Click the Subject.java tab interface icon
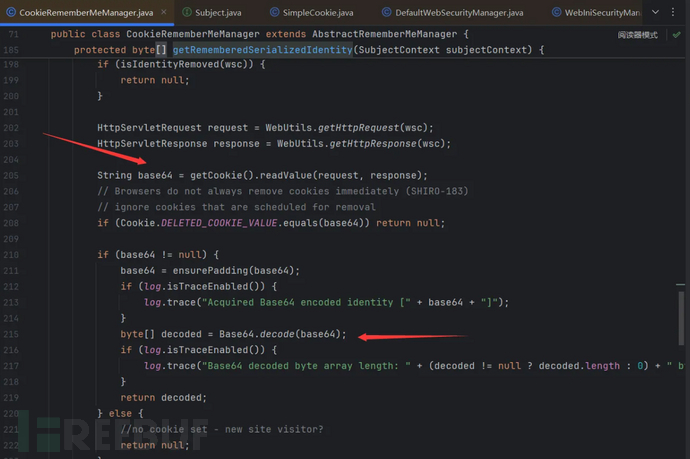 click(189, 12)
